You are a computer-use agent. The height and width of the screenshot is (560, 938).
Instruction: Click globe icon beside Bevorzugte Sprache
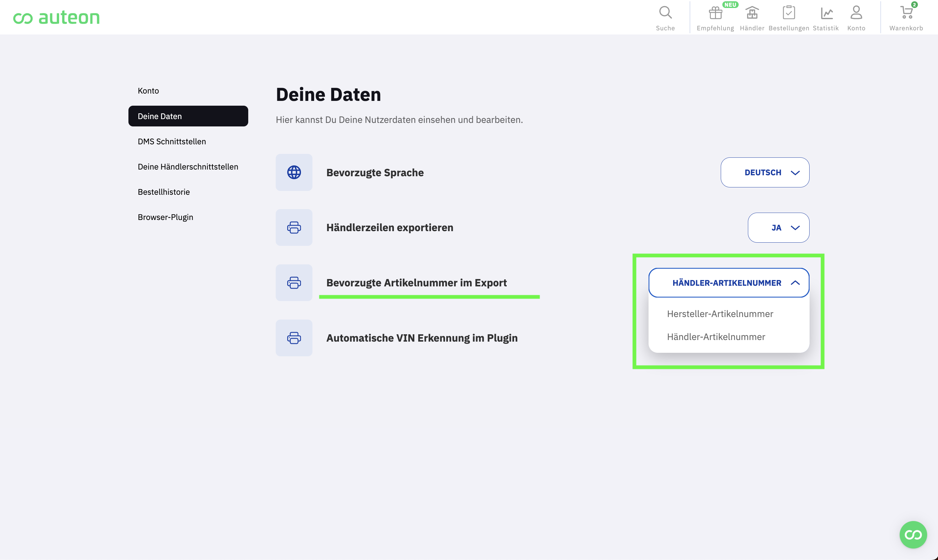pyautogui.click(x=294, y=172)
